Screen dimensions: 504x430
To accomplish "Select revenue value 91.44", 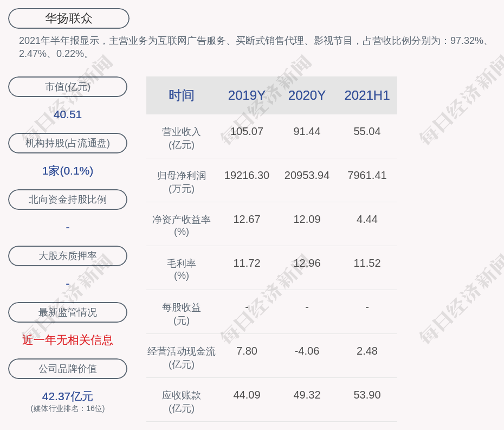I will click(x=307, y=131).
